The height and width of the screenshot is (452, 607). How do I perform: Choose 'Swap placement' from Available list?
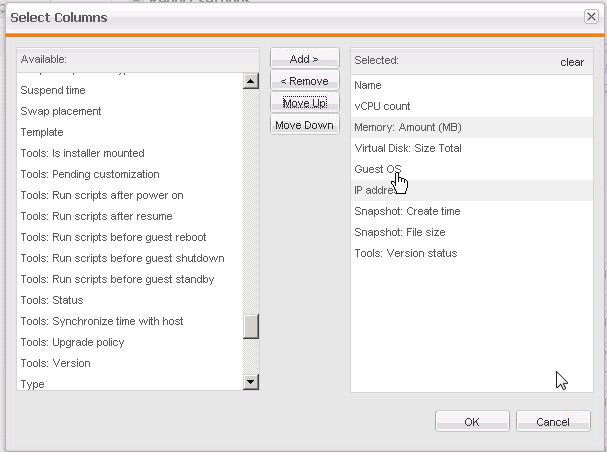pyautogui.click(x=61, y=111)
